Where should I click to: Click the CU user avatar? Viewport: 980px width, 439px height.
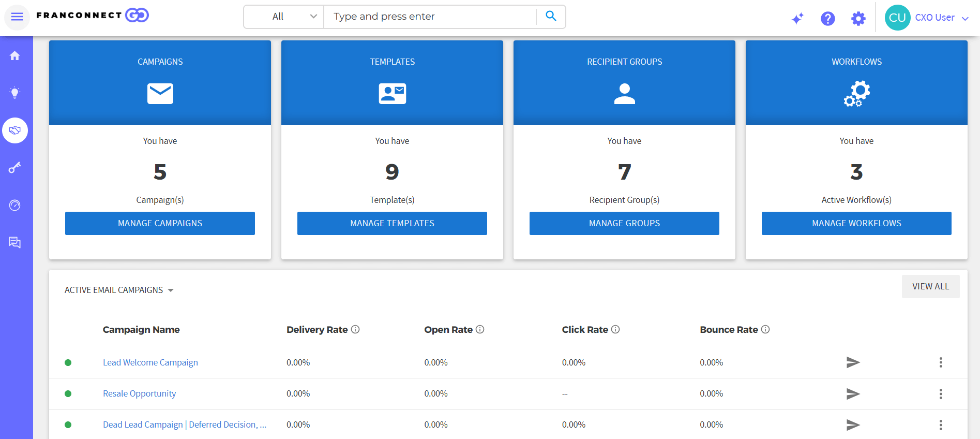click(897, 18)
